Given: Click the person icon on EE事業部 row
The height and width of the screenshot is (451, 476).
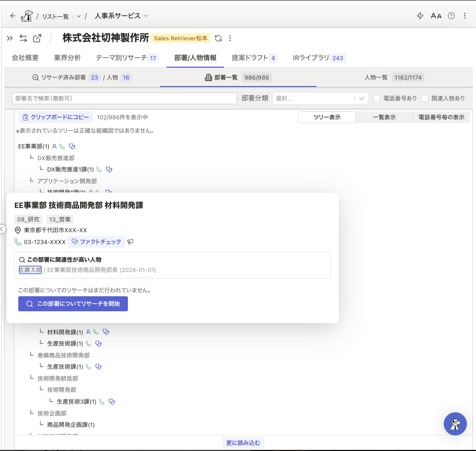Looking at the screenshot, I should point(54,146).
